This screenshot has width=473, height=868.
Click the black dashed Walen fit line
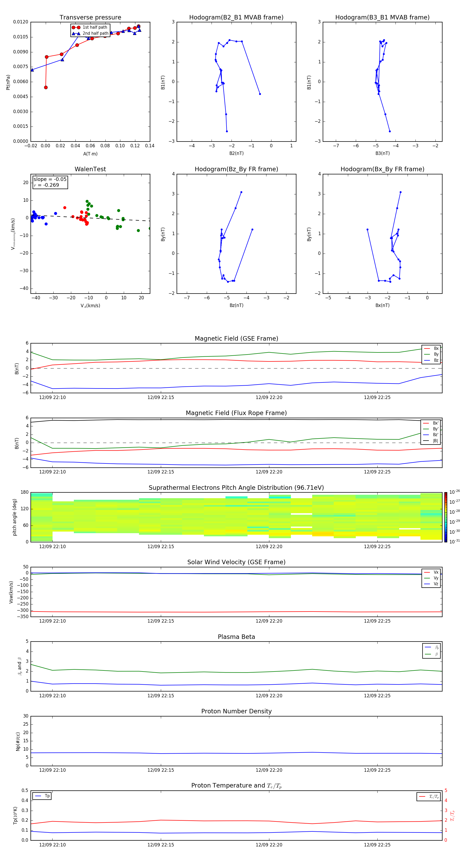90,218
